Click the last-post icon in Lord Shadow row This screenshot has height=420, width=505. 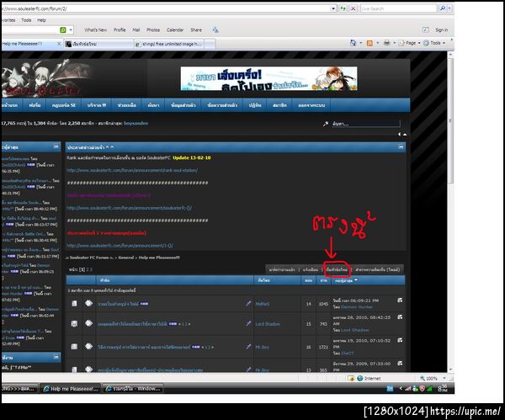click(x=400, y=317)
